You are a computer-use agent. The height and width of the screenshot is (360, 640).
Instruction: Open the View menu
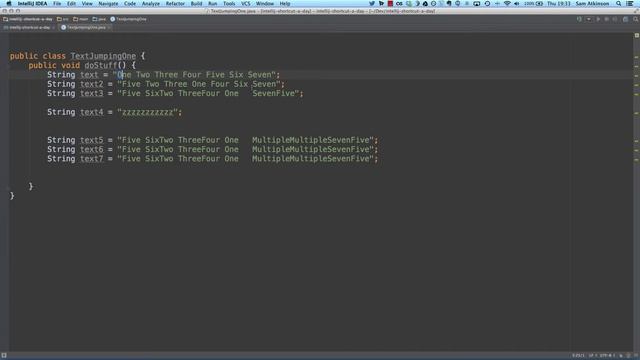tap(87, 4)
